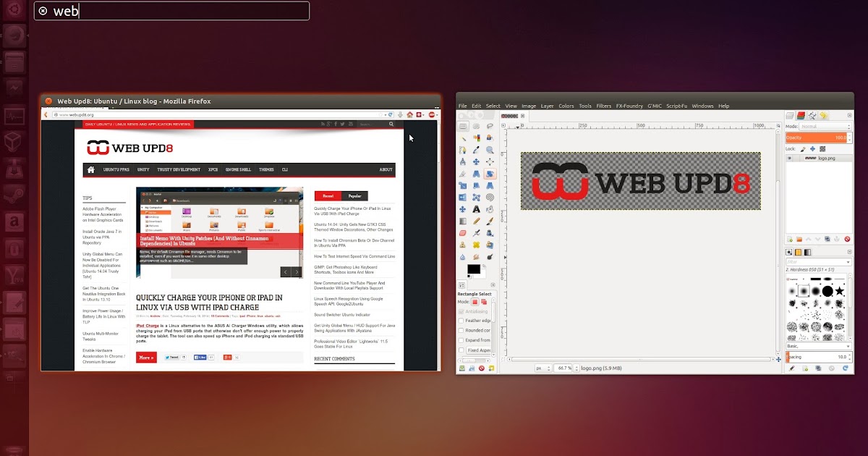Adjust the layer Opacity slider
This screenshot has width=868, height=456.
click(x=817, y=138)
